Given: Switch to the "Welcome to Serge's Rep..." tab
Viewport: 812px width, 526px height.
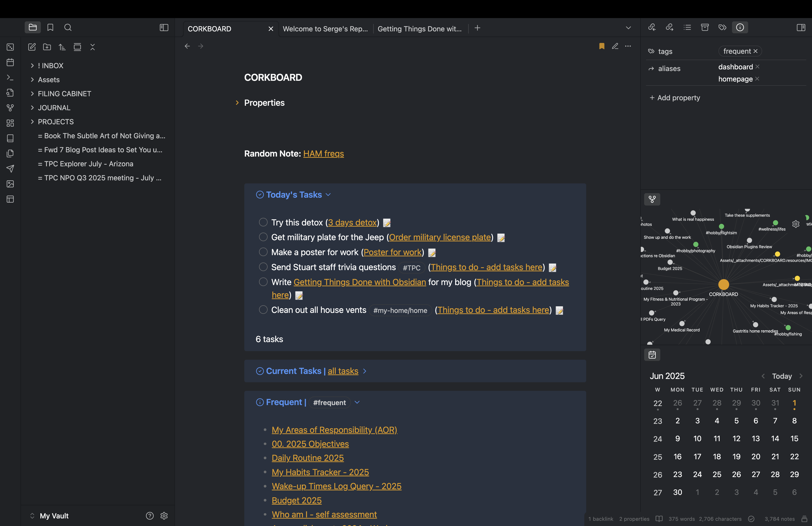Looking at the screenshot, I should coord(325,29).
